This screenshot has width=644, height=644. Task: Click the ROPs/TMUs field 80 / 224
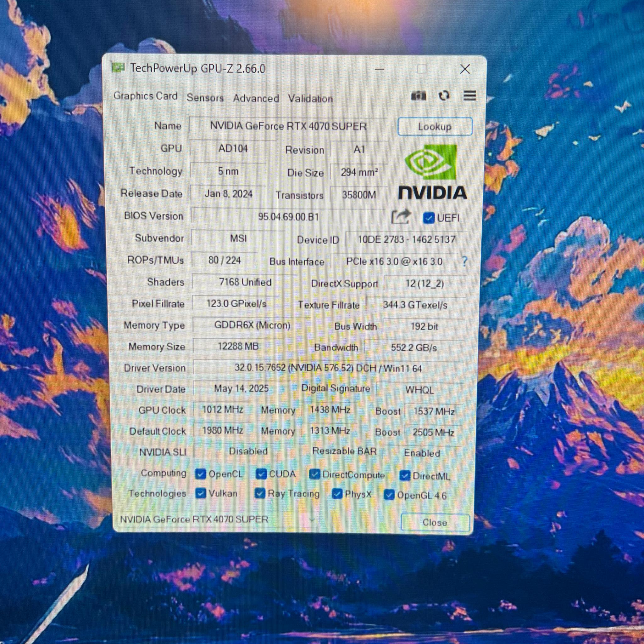tap(225, 260)
